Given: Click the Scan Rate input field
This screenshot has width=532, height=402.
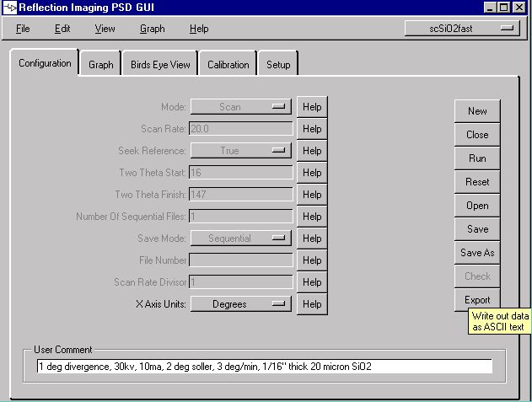Looking at the screenshot, I should click(241, 129).
